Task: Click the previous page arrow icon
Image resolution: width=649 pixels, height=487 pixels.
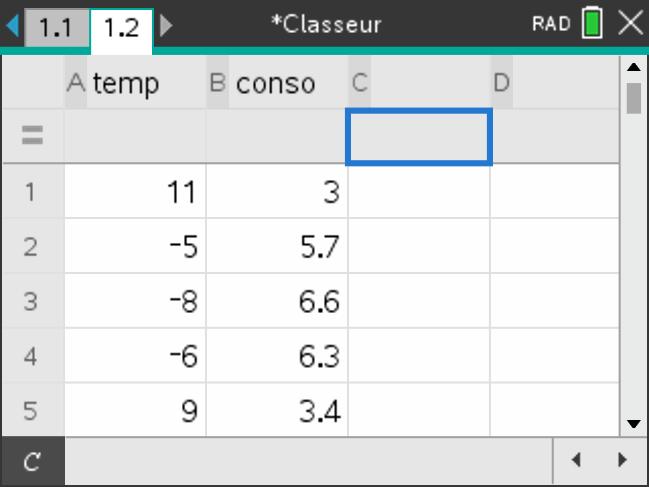Action: (12, 26)
